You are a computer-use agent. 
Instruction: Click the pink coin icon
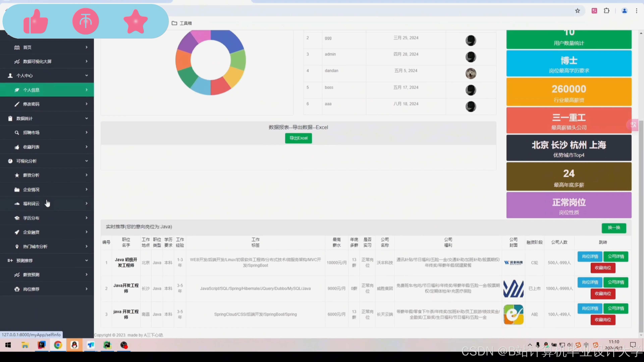(x=86, y=21)
